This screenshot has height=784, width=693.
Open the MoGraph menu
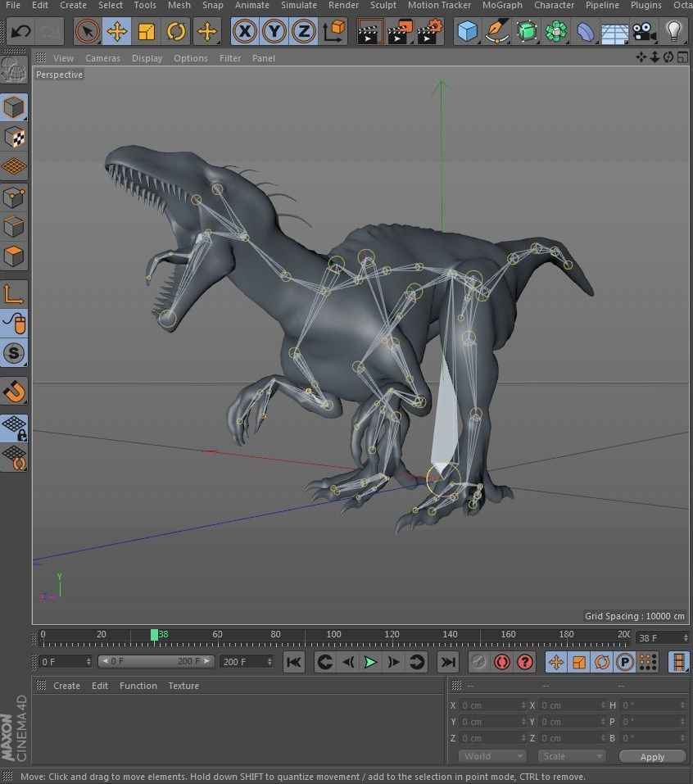[x=502, y=5]
